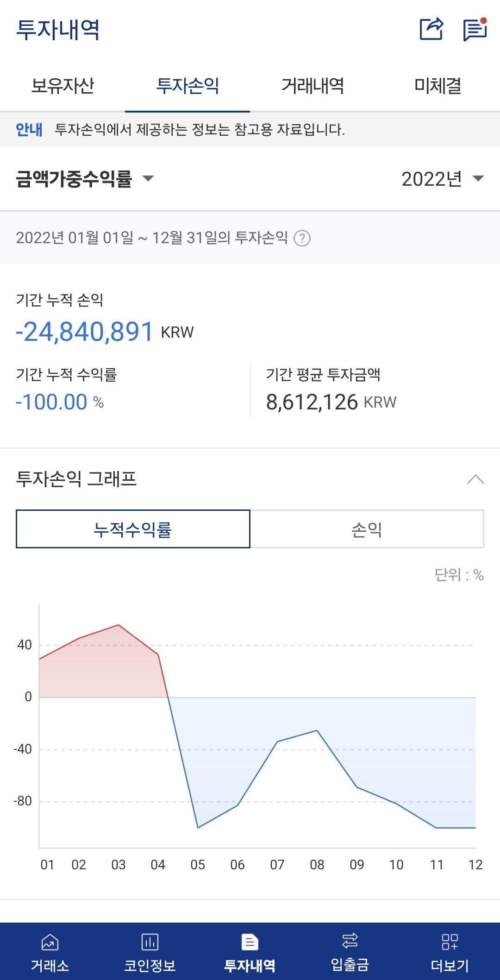This screenshot has width=500, height=980.
Task: Tap the -24,840,891 cumulative loss value
Action: [x=84, y=332]
